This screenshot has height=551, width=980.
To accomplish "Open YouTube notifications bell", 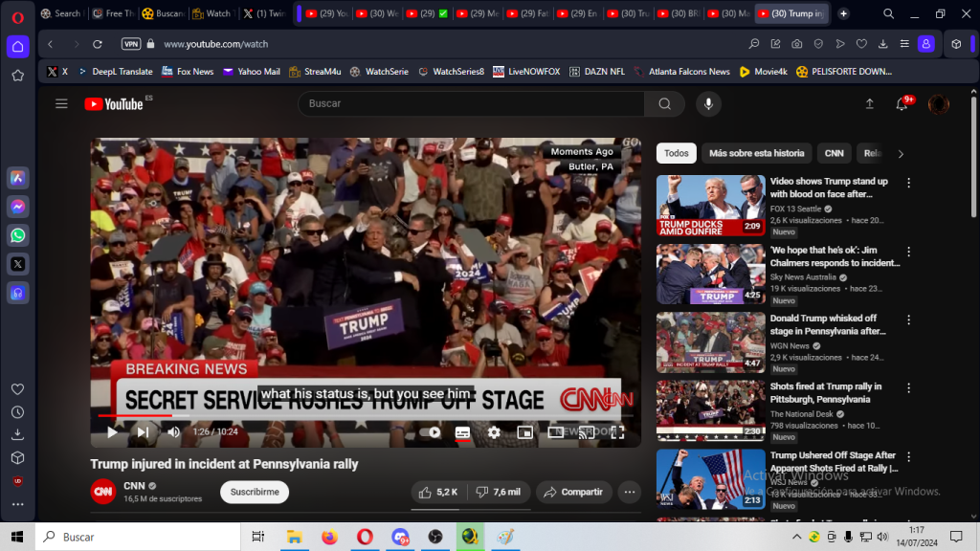I will (902, 104).
